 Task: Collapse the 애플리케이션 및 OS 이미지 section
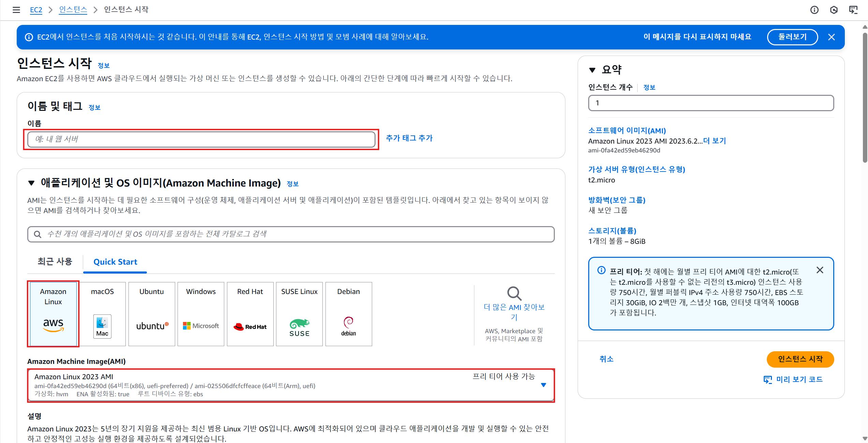31,183
